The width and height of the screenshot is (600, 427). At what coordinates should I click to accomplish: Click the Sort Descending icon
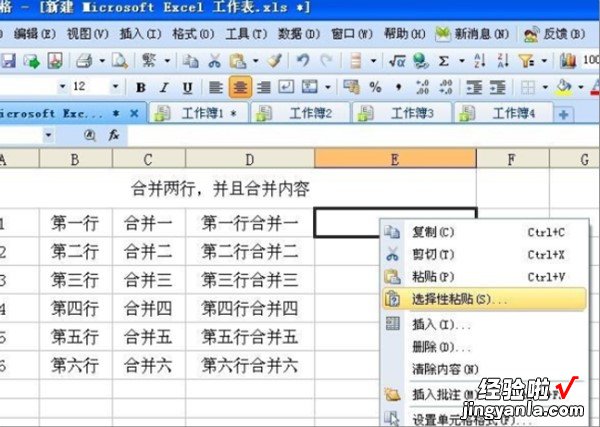(502, 60)
